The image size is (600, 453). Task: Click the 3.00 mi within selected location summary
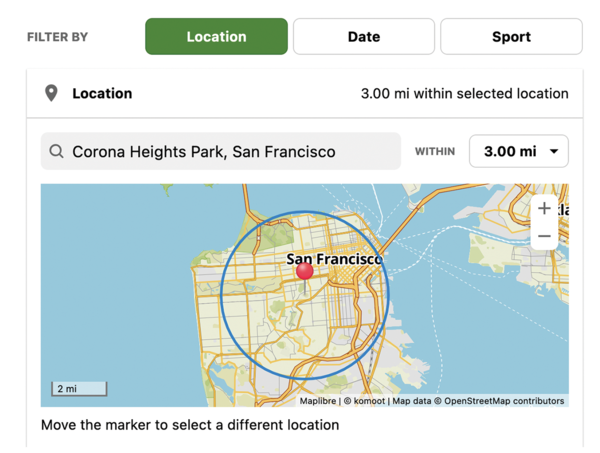click(464, 94)
